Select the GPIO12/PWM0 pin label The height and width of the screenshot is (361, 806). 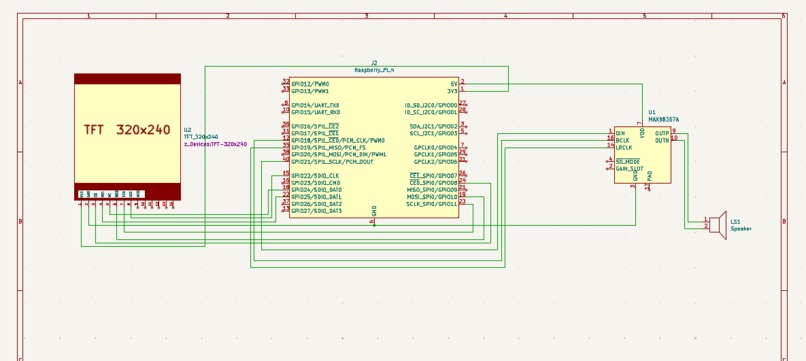coord(310,83)
